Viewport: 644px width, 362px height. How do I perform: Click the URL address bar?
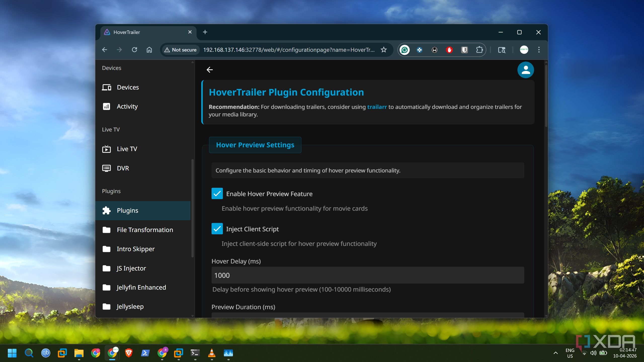tap(289, 50)
